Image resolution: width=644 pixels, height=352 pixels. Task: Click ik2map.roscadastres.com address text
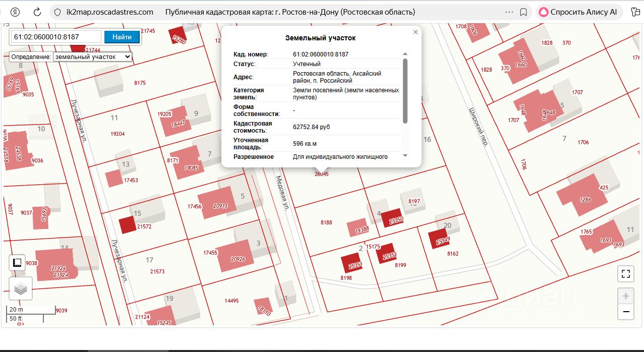click(110, 12)
